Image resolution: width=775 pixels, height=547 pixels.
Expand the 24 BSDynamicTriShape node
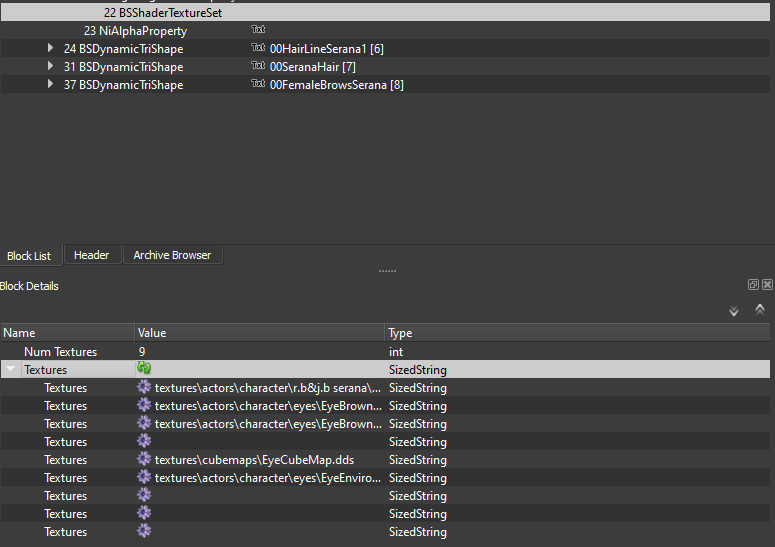[50, 48]
